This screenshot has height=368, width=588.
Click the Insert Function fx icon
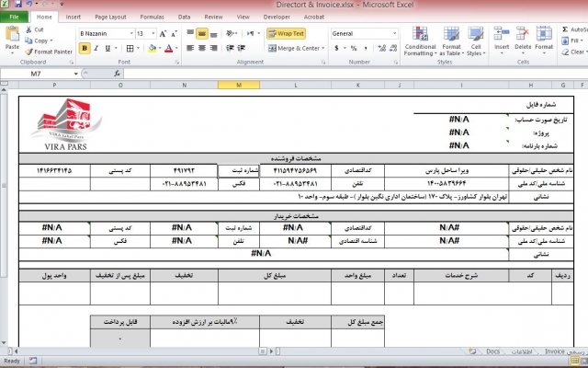click(117, 74)
